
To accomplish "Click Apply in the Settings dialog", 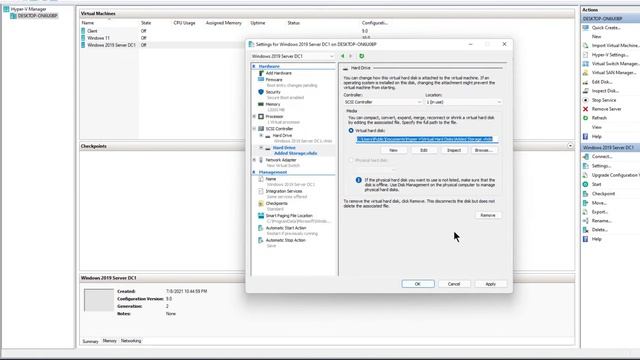I will (491, 284).
